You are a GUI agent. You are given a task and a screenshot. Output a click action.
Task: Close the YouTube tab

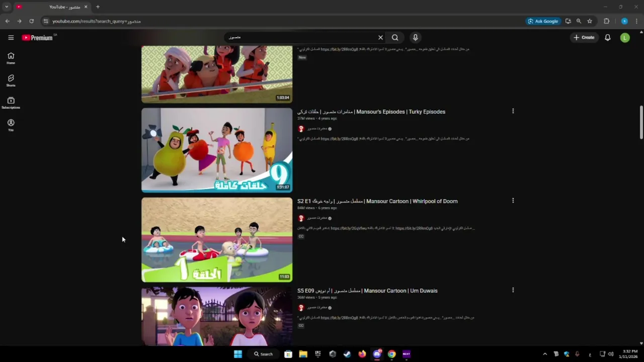pyautogui.click(x=86, y=7)
